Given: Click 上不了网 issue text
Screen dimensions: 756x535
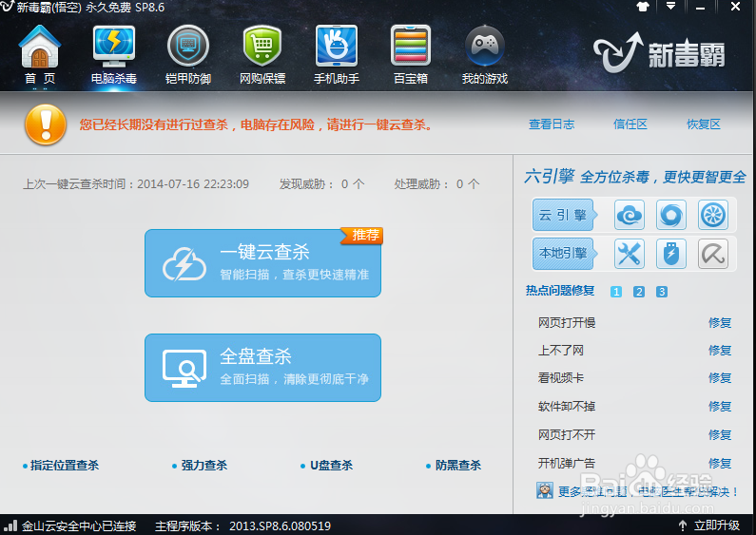Looking at the screenshot, I should 561,351.
